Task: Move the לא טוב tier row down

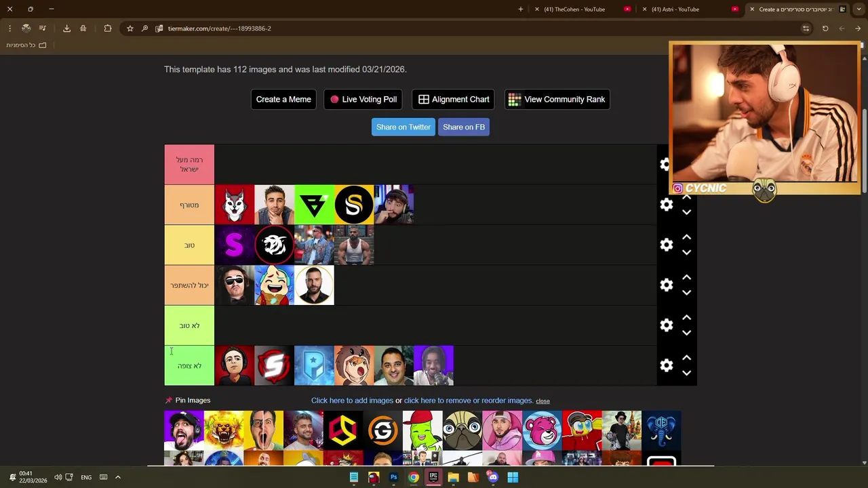Action: tap(686, 333)
